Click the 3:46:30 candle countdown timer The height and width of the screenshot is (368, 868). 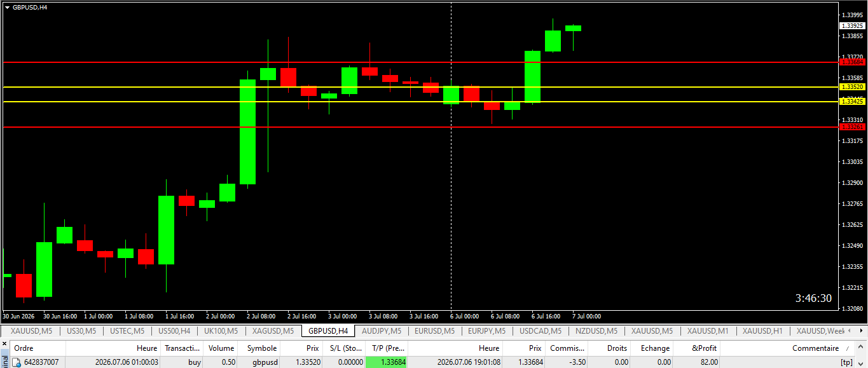813,298
